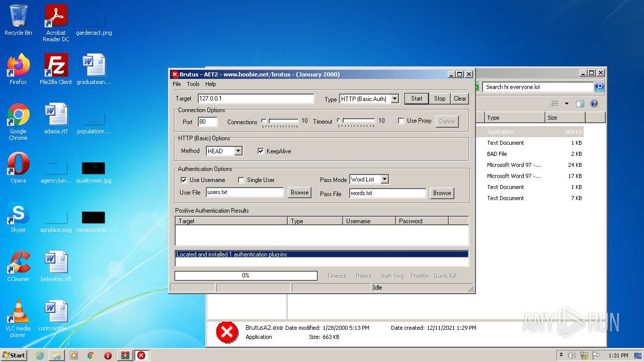This screenshot has width=644, height=362.
Task: Select the graduatean Word document icon
Action: click(94, 69)
